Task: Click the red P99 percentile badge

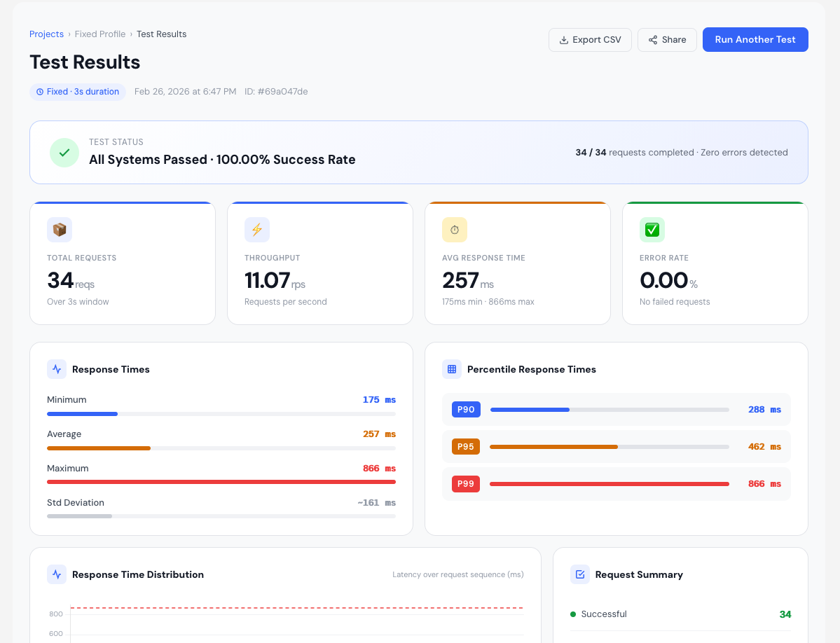Action: [x=466, y=484]
